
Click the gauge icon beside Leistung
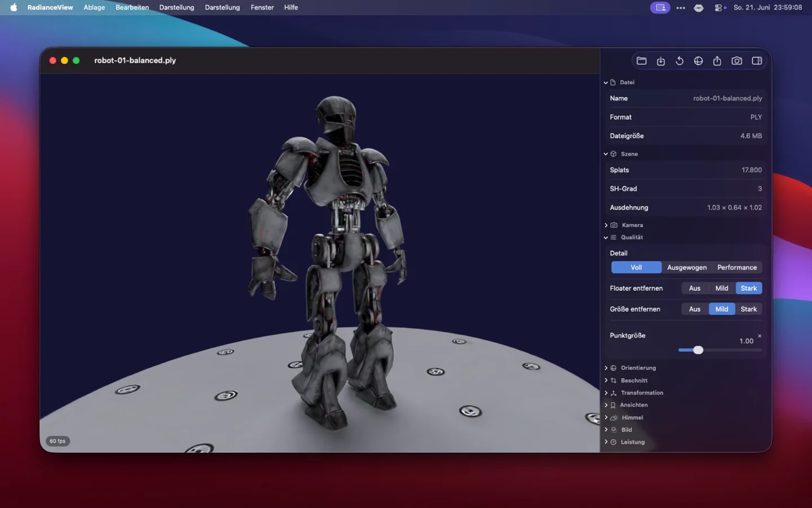click(x=614, y=442)
